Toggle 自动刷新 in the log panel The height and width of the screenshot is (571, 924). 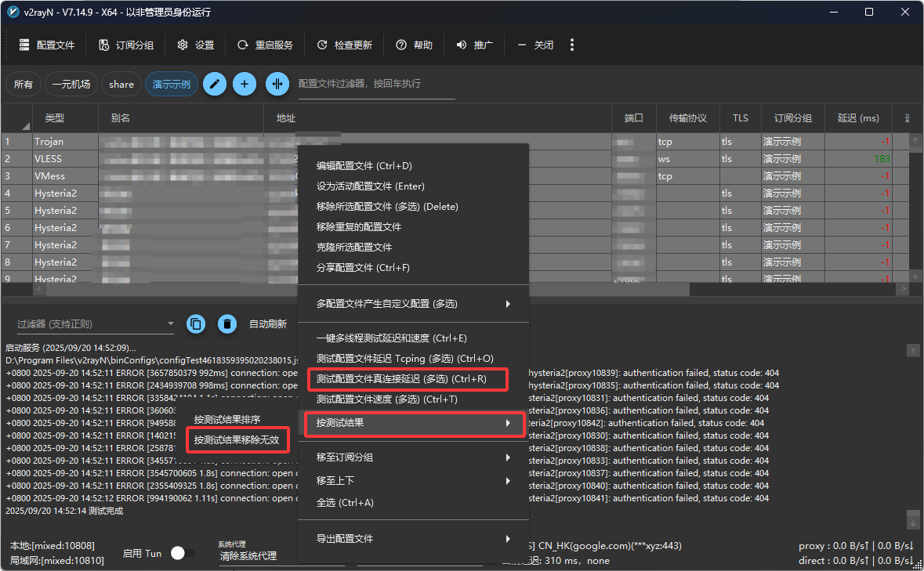point(268,323)
